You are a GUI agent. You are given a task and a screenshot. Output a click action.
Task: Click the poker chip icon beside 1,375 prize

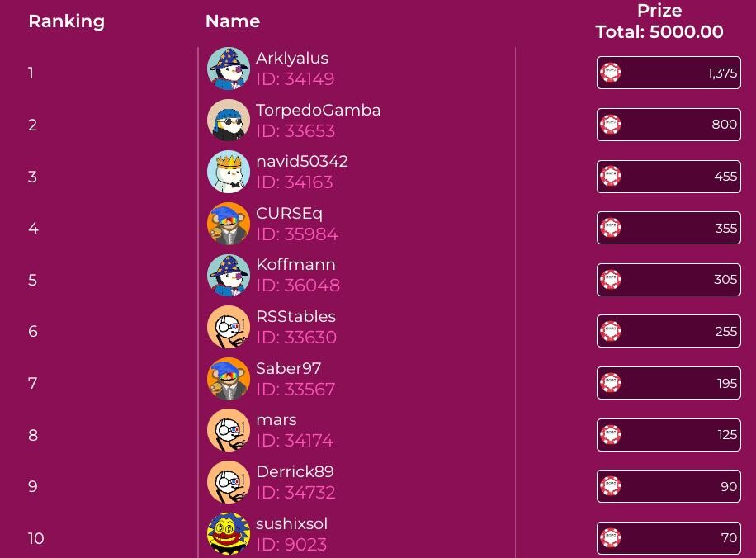click(x=611, y=73)
